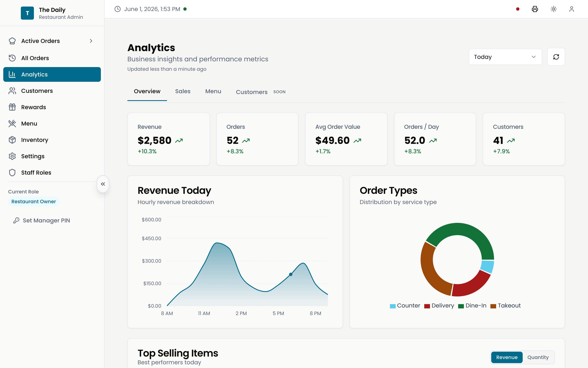Click the June 1, 2026 date text
Image resolution: width=588 pixels, height=368 pixels.
point(152,9)
